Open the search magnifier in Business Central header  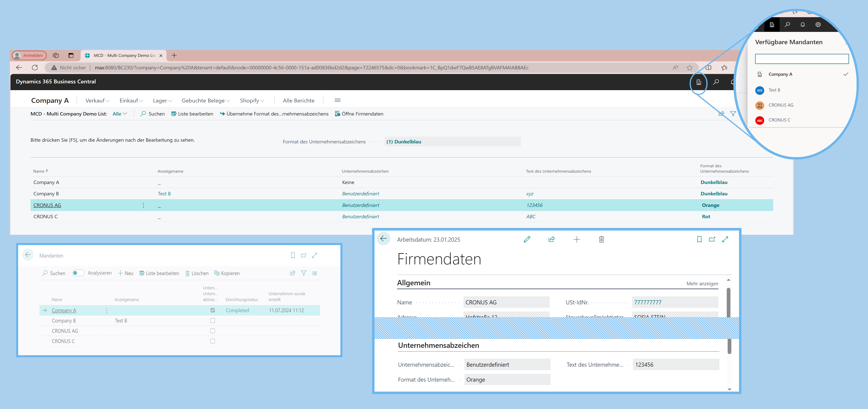pos(716,82)
